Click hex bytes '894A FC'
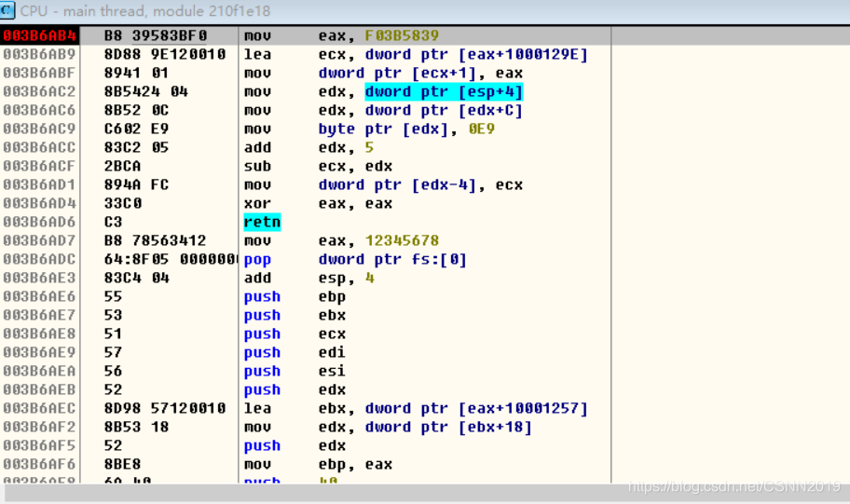The image size is (850, 504). click(137, 184)
